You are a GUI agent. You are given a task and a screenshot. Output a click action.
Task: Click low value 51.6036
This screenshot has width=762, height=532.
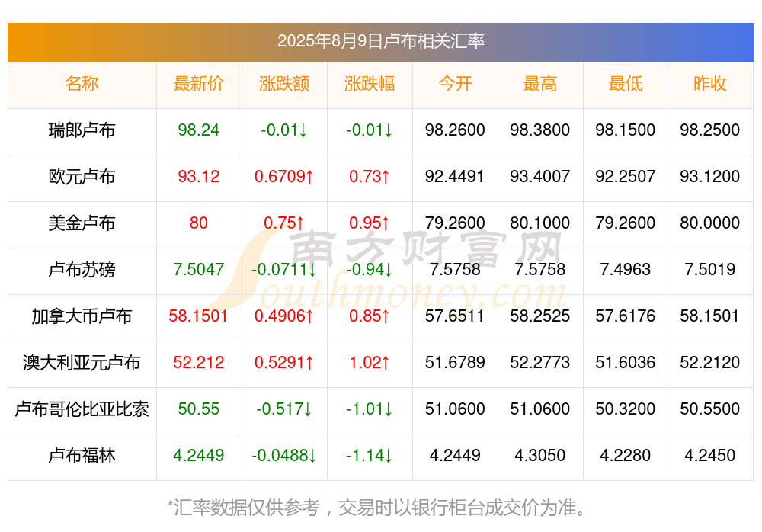(x=626, y=362)
